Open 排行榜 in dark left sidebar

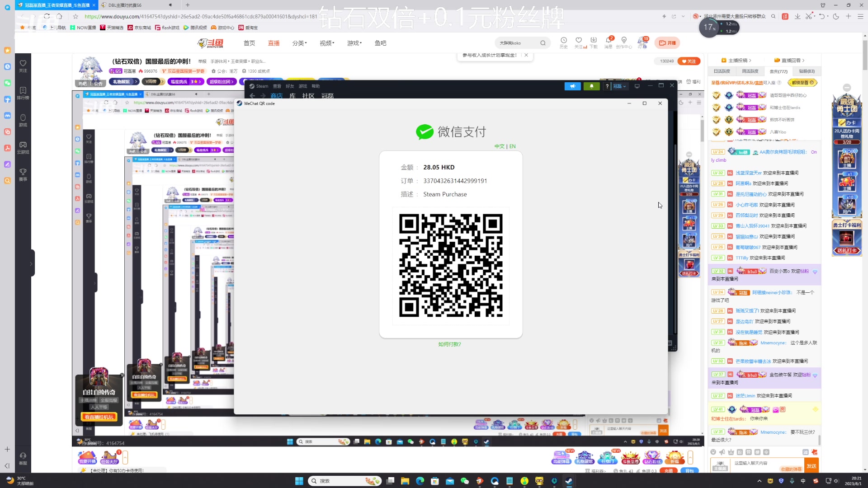(23, 93)
